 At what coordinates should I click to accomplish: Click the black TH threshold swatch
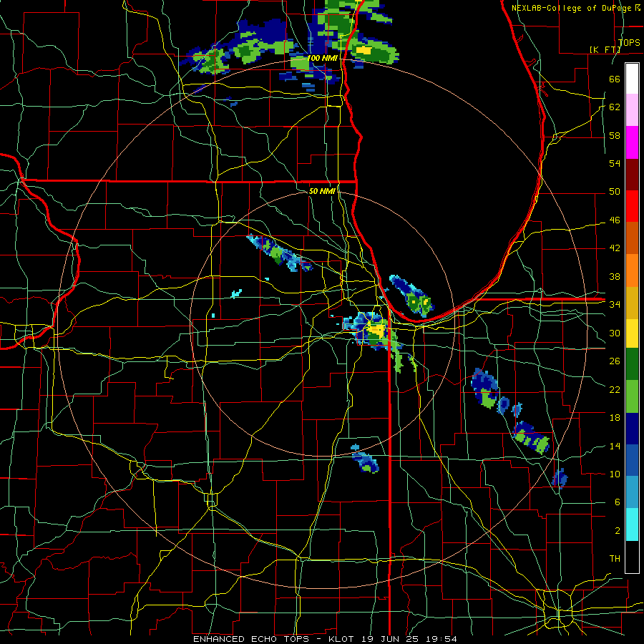click(x=632, y=557)
